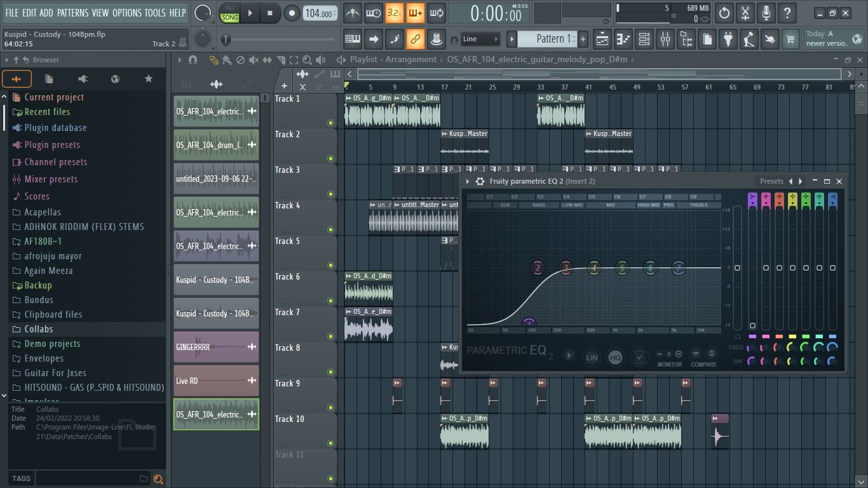
Task: Click the LIN button in the parametric EQ
Action: click(592, 357)
